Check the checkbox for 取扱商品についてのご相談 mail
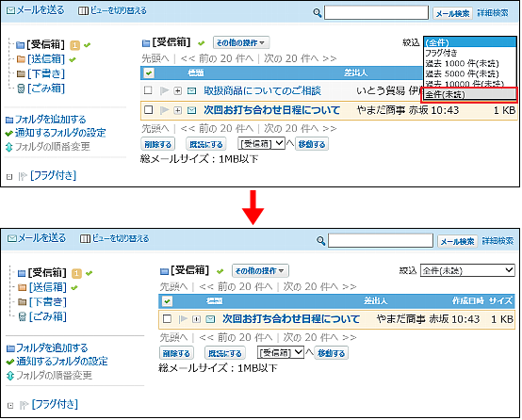The height and width of the screenshot is (420, 522). pyautogui.click(x=148, y=90)
